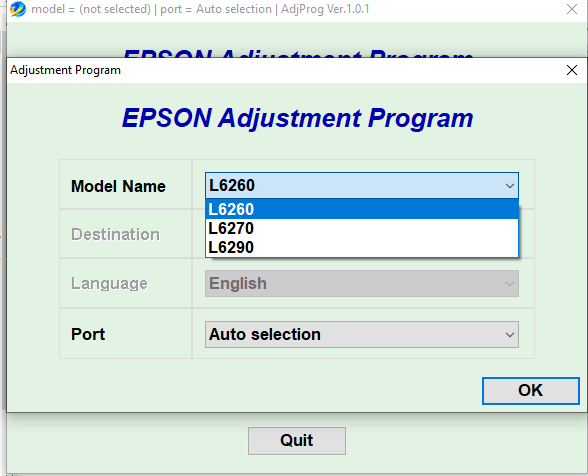Click the Auto selection port box
588x476 pixels.
coord(362,334)
